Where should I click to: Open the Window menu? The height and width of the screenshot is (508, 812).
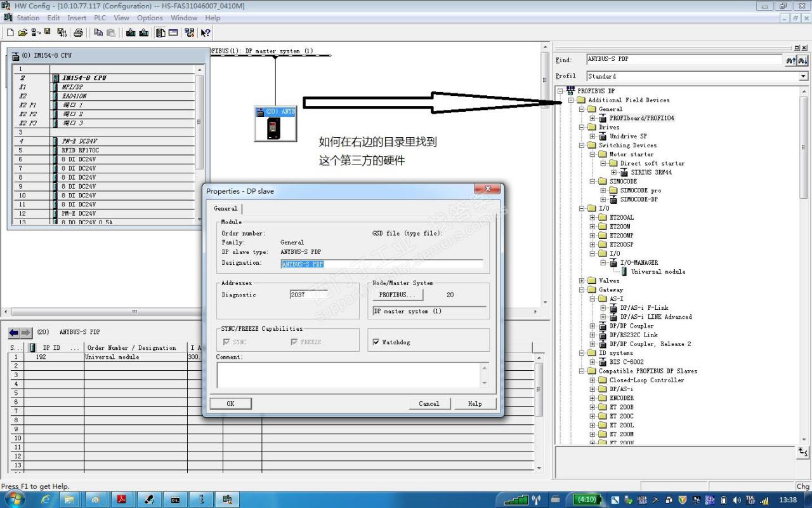[184, 18]
